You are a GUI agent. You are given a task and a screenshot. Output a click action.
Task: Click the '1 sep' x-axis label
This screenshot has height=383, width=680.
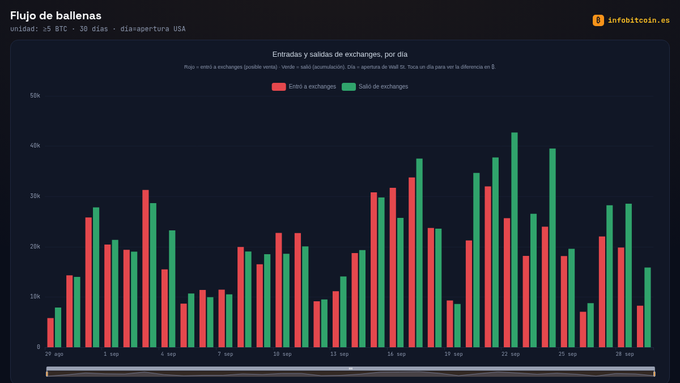pyautogui.click(x=111, y=354)
